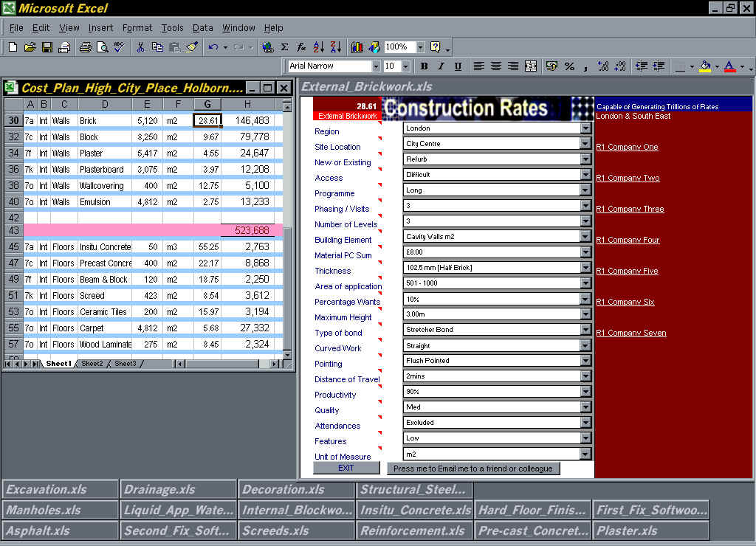Print using the printer icon

point(86,47)
